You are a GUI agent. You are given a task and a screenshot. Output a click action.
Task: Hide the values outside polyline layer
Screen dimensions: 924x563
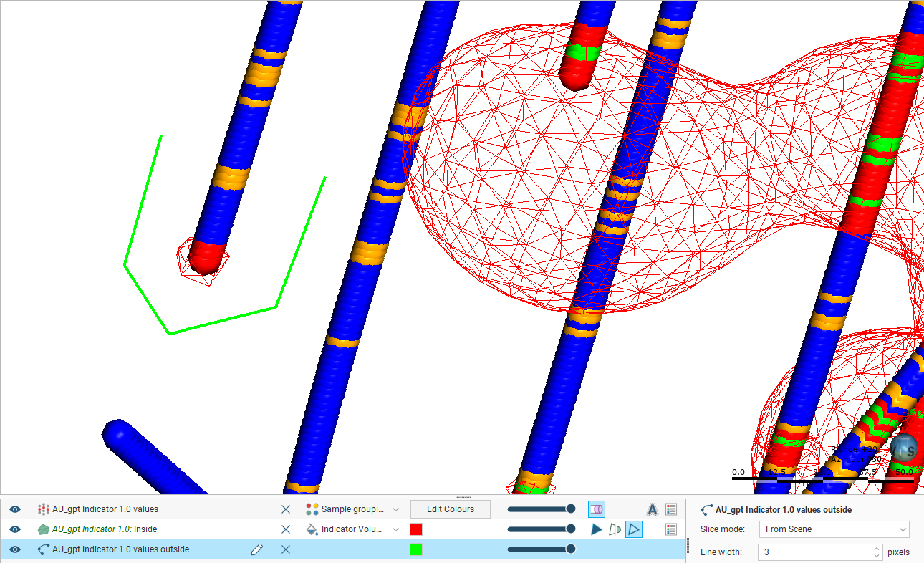click(15, 549)
